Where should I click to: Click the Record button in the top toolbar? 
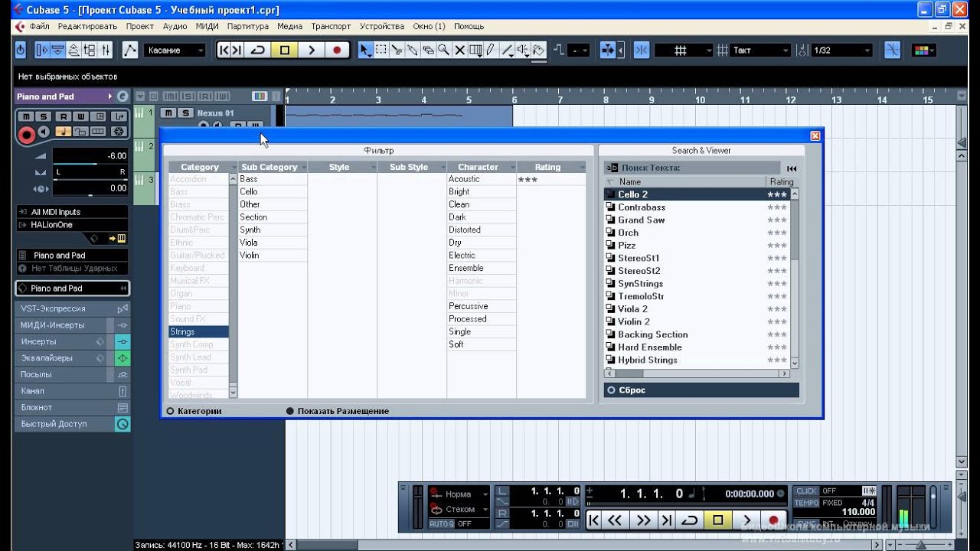pos(336,51)
